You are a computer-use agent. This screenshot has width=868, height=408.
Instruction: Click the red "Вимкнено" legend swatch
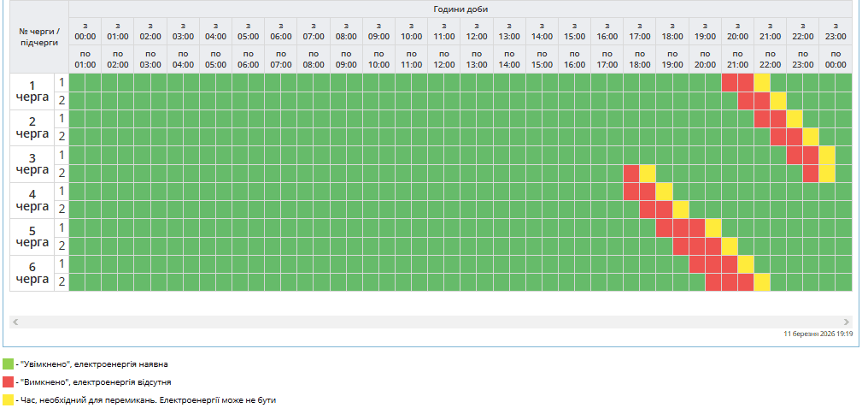[9, 381]
